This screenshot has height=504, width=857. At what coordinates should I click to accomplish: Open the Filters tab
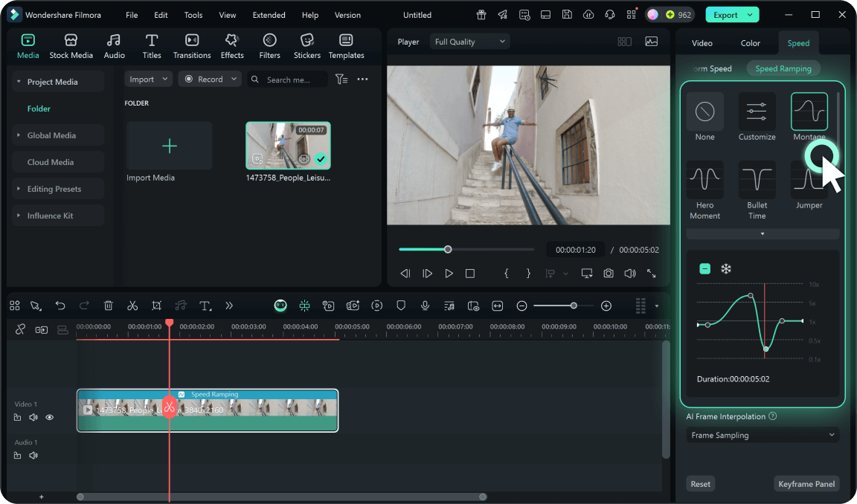point(269,46)
